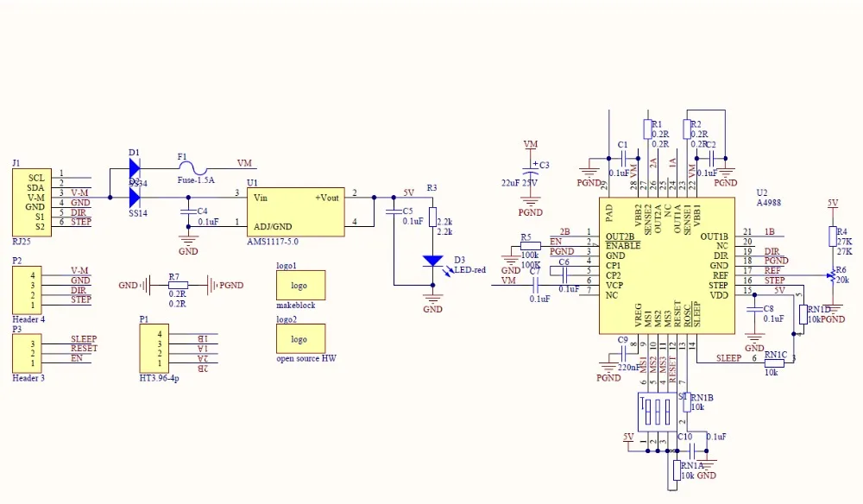
Task: Click the F1 fuse symbol
Action: [192, 169]
